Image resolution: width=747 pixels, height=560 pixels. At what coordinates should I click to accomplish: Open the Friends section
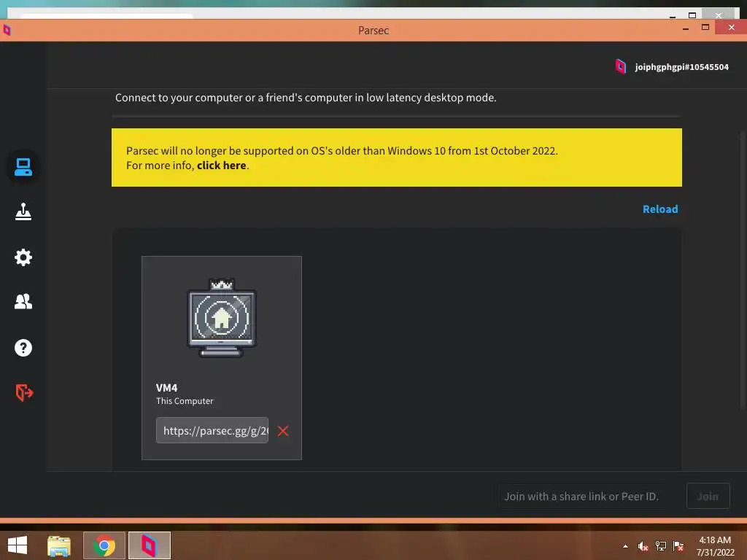click(x=23, y=301)
